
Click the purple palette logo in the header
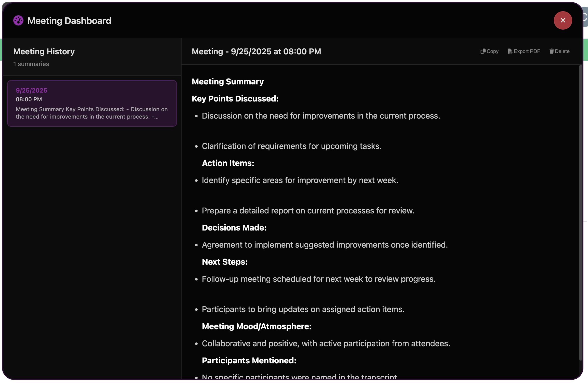tap(18, 20)
